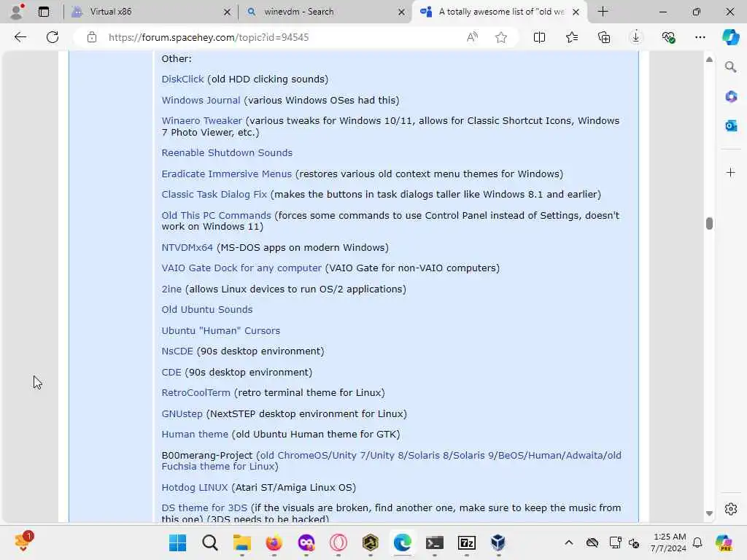Open the Human theme link
Image resolution: width=747 pixels, height=560 pixels.
pyautogui.click(x=195, y=435)
